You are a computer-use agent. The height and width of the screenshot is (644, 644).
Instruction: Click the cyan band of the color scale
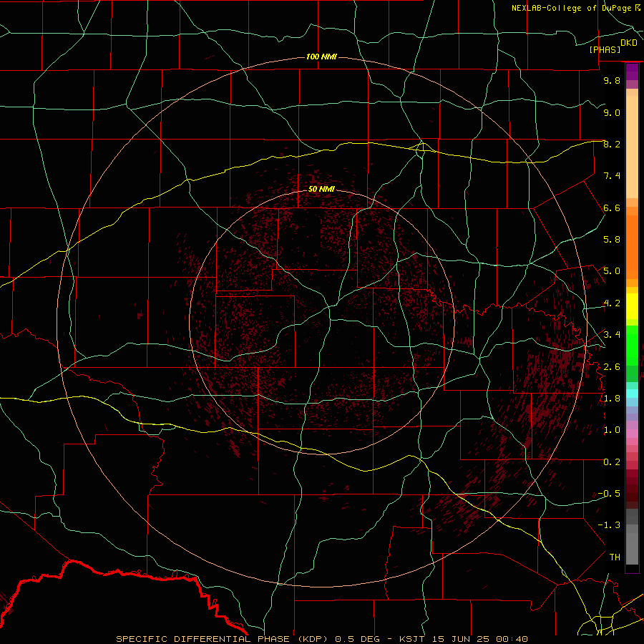(x=632, y=394)
